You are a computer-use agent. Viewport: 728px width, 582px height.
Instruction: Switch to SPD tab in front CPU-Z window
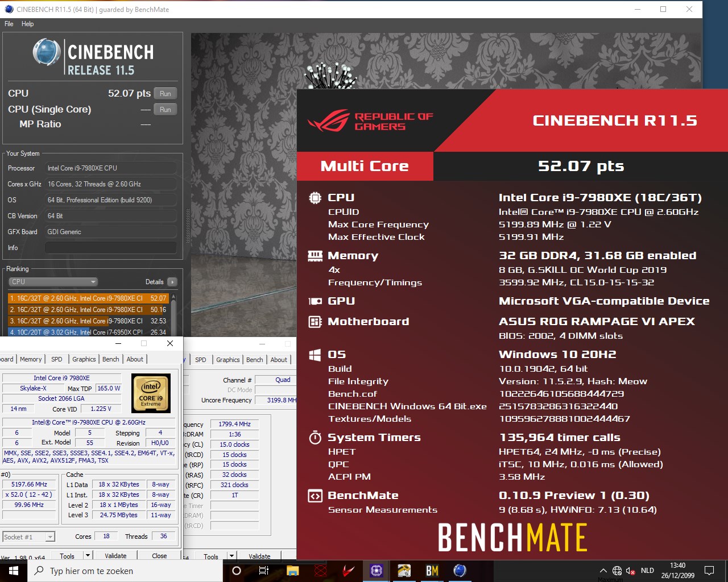[57, 359]
